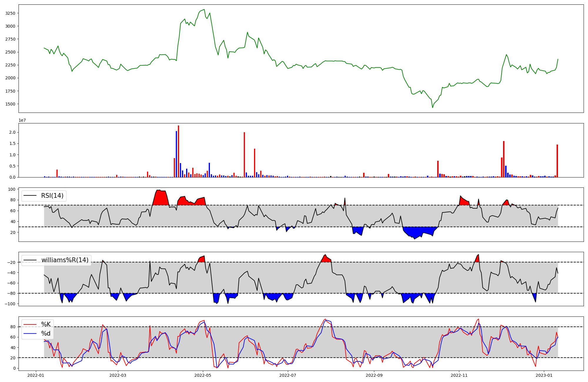Image resolution: width=588 pixels, height=382 pixels.
Task: Select the blue %d legend line
Action: tap(30, 334)
